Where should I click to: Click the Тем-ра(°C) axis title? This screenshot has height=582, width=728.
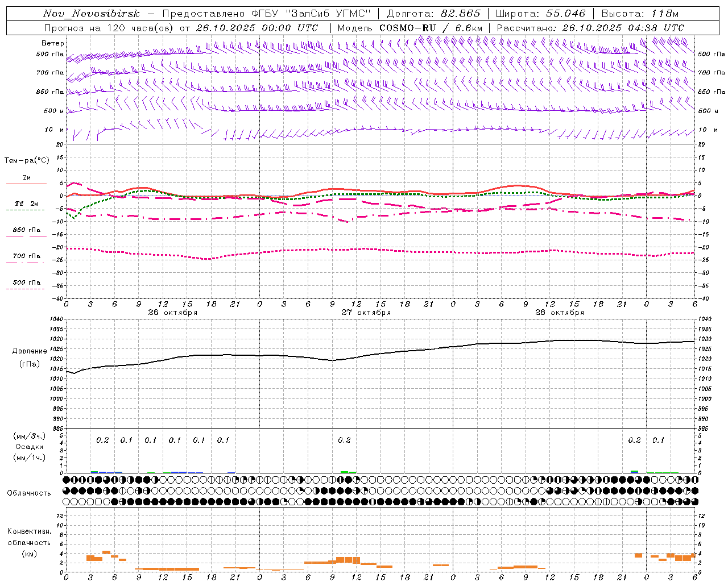point(27,161)
